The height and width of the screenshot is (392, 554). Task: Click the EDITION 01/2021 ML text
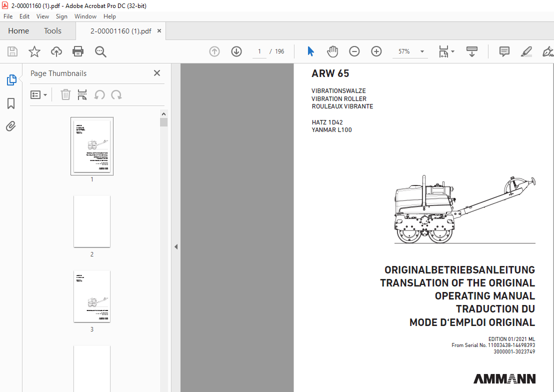pos(511,339)
